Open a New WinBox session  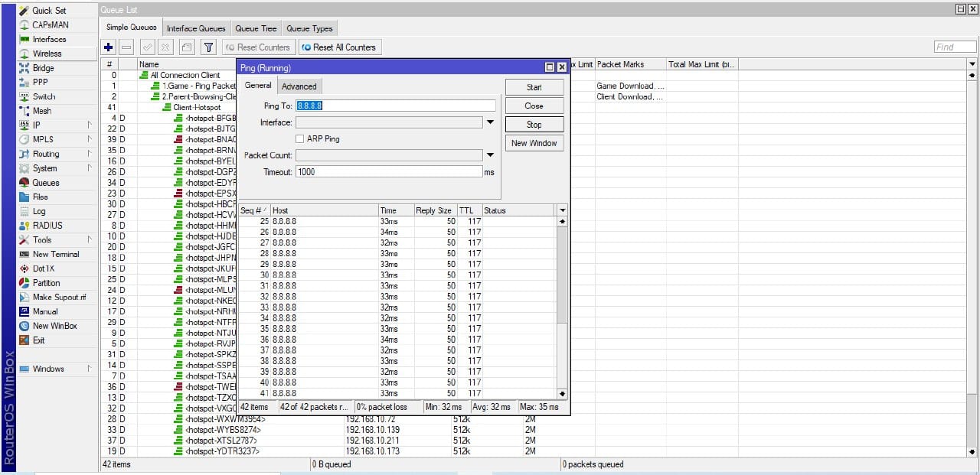(x=54, y=326)
